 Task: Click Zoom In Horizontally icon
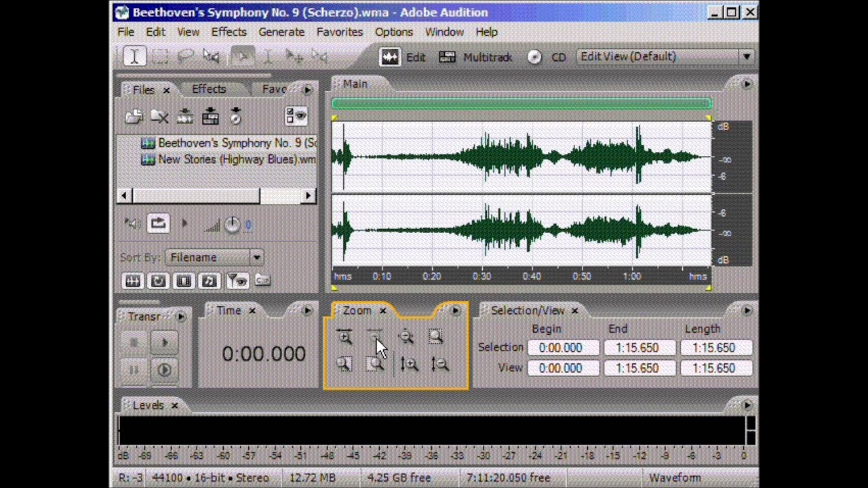tap(344, 337)
